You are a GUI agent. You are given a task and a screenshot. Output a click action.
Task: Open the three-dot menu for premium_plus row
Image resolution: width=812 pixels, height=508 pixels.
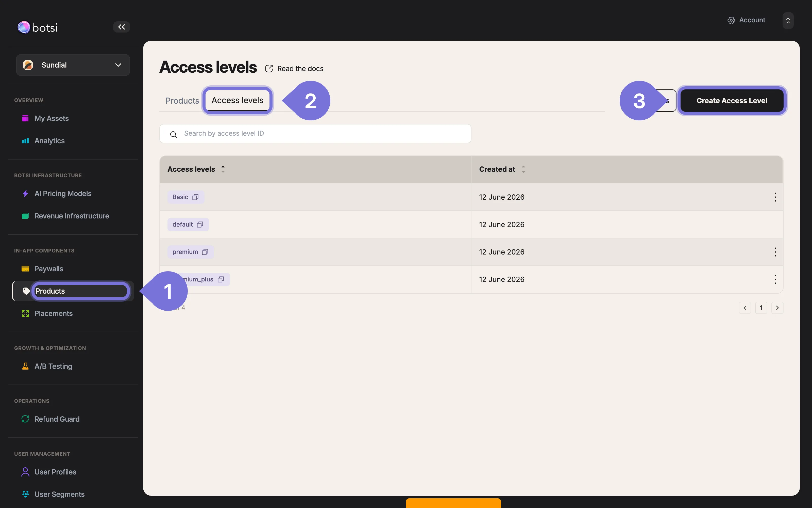tap(775, 280)
